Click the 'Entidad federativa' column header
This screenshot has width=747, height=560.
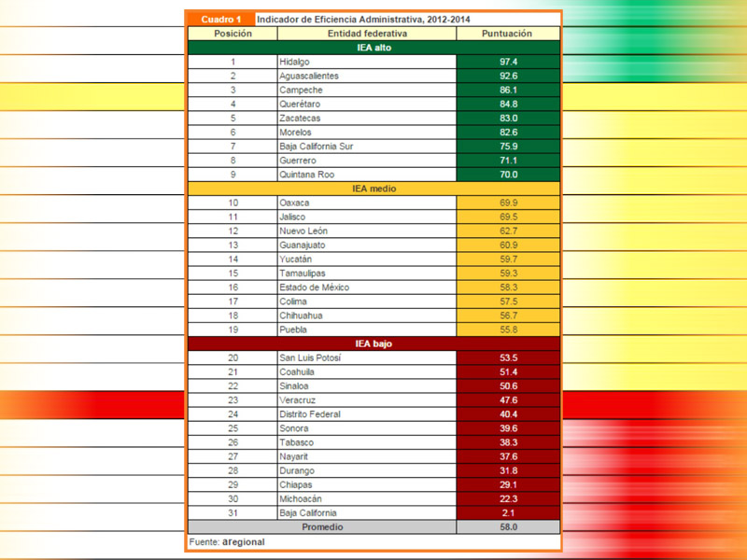pyautogui.click(x=367, y=34)
